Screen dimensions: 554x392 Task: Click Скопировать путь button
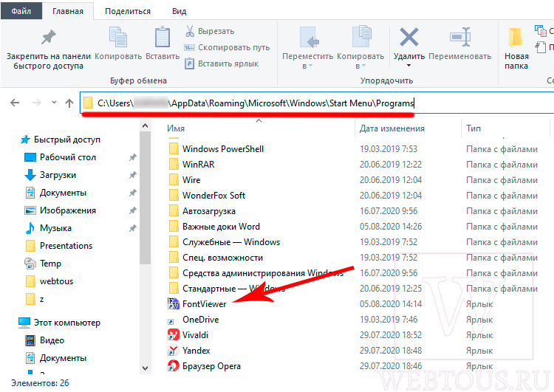click(x=227, y=47)
